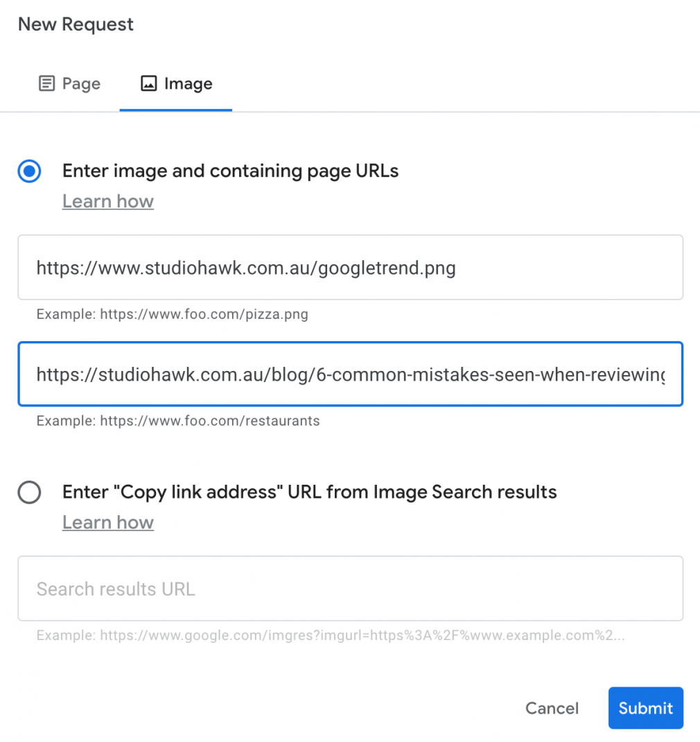Click the Copy link address option label text
This screenshot has height=742, width=700.
[x=309, y=492]
